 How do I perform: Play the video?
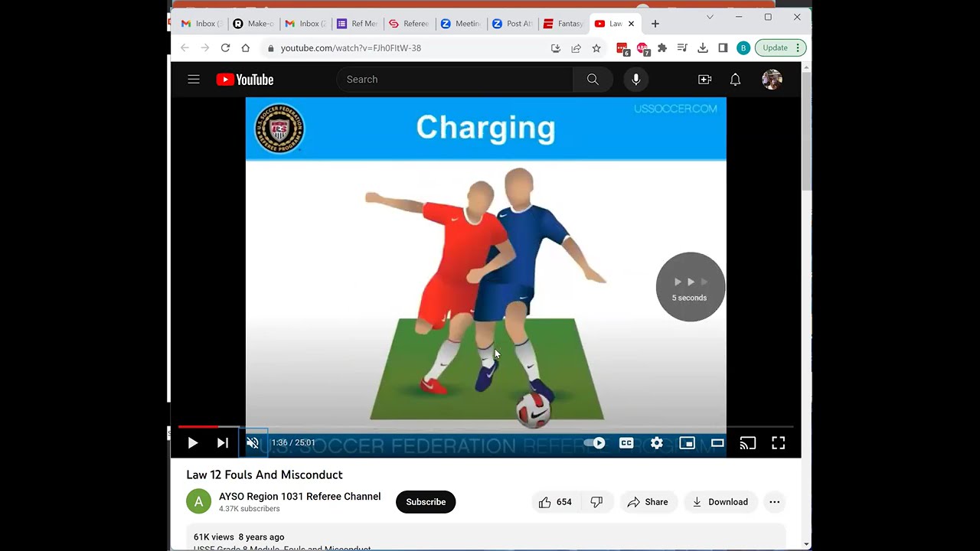coord(193,443)
